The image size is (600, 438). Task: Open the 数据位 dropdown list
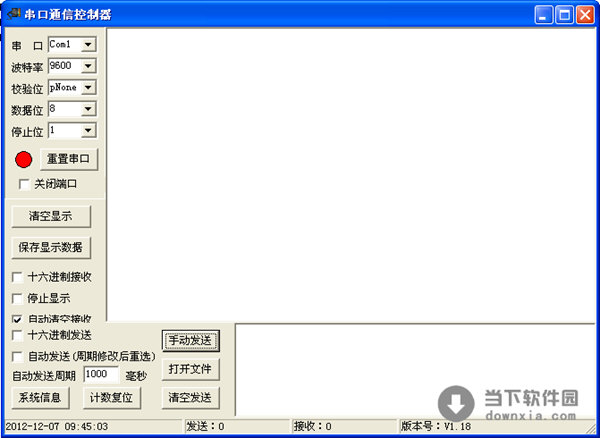(88, 108)
